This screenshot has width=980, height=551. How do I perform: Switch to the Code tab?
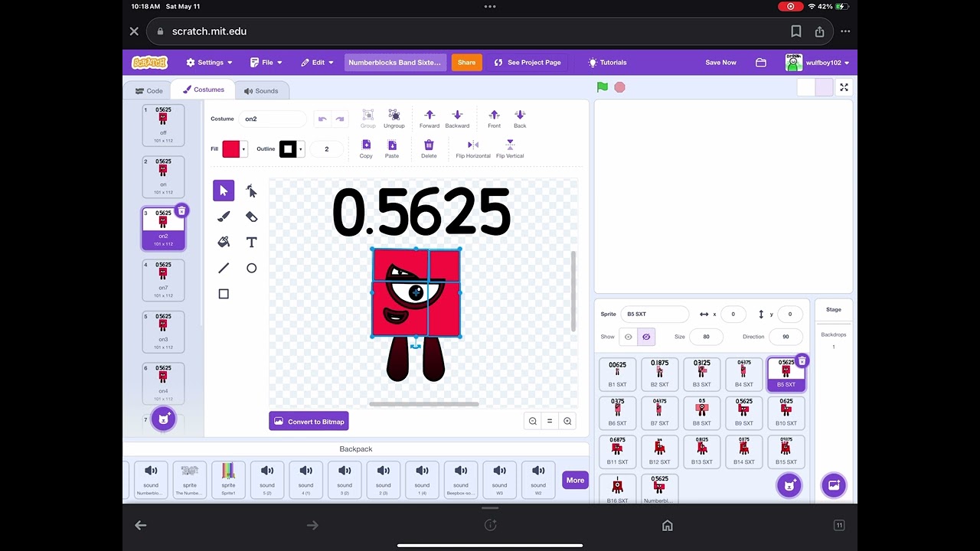click(x=149, y=91)
